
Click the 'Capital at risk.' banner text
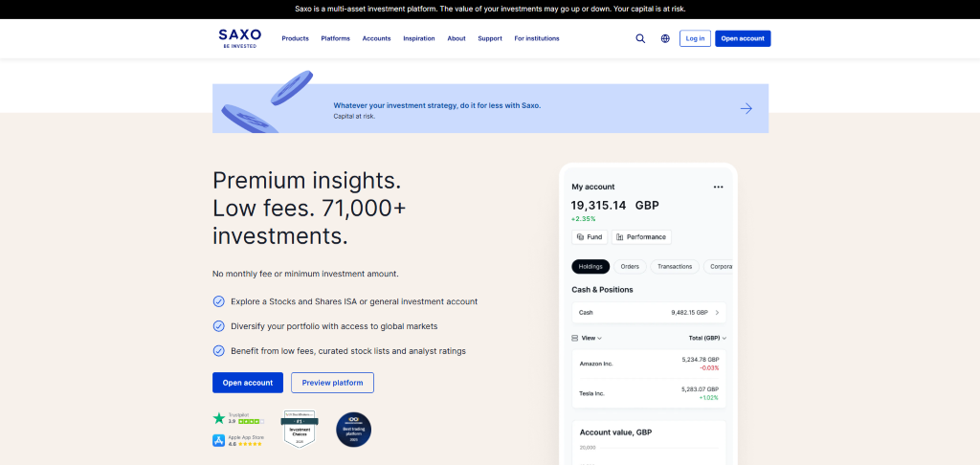point(354,117)
